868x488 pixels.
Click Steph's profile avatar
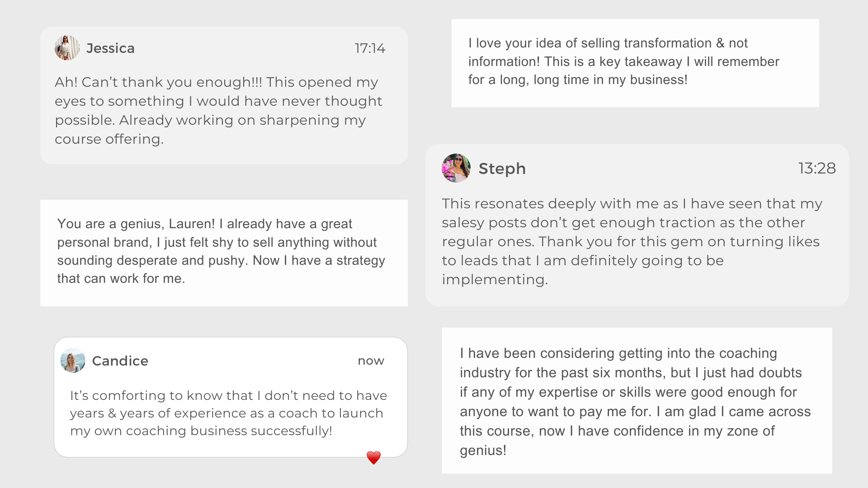coord(456,168)
